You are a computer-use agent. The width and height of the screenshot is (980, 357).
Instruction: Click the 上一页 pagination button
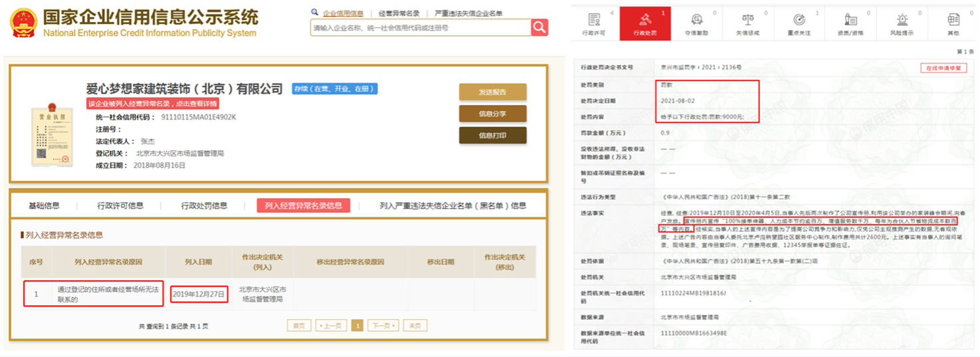(x=331, y=326)
